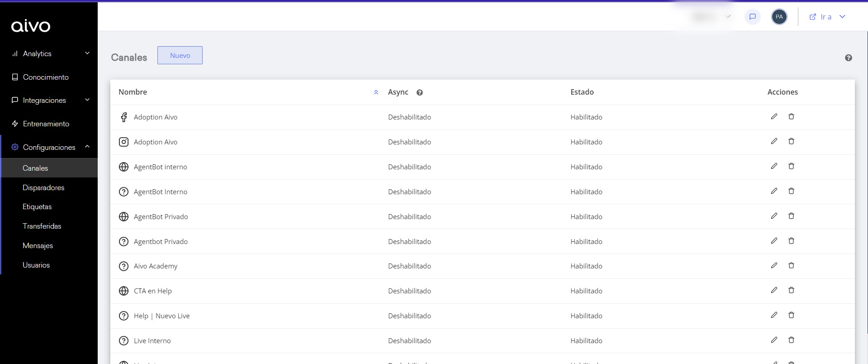Click the edit pencil for CTA en Help
This screenshot has height=364, width=868.
[774, 290]
